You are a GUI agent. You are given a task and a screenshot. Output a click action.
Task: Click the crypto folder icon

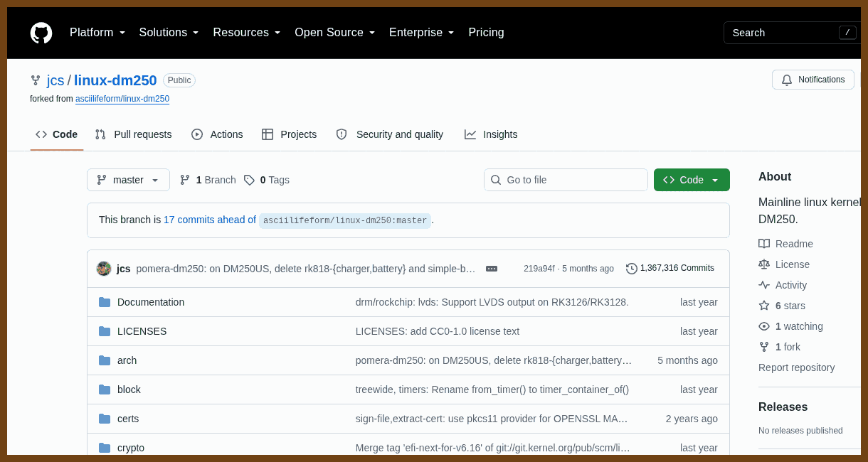105,448
